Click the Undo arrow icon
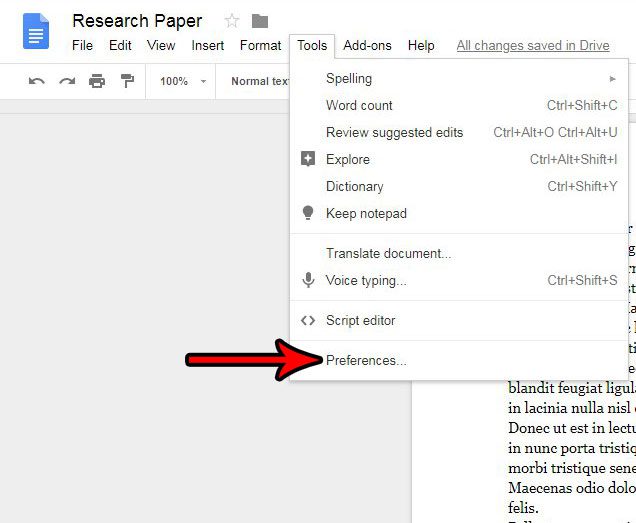 (x=37, y=81)
